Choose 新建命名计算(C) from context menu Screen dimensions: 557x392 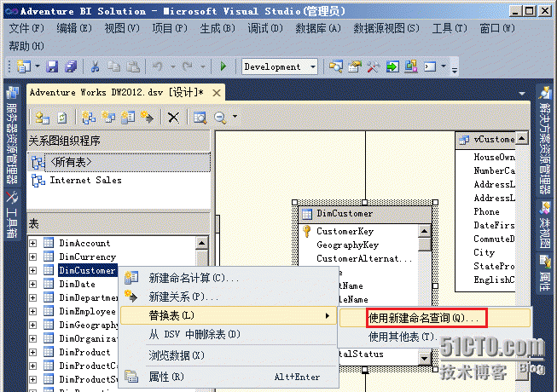[x=229, y=278]
